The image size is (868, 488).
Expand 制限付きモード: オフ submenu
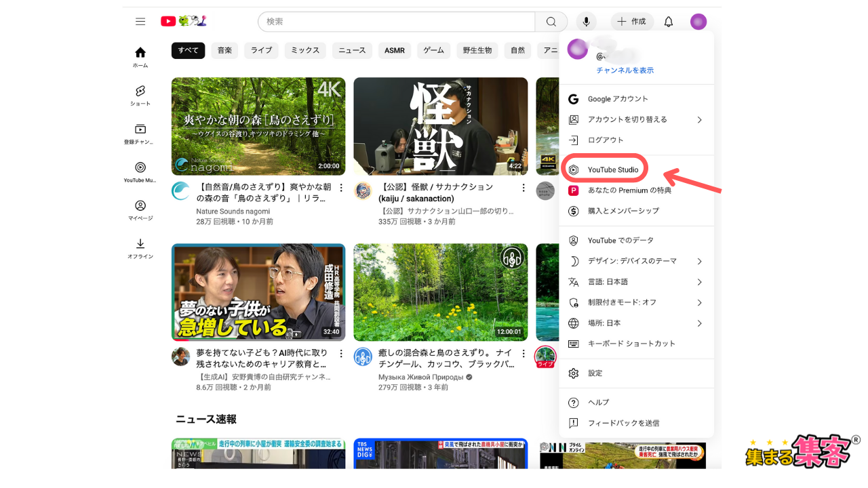tap(637, 302)
